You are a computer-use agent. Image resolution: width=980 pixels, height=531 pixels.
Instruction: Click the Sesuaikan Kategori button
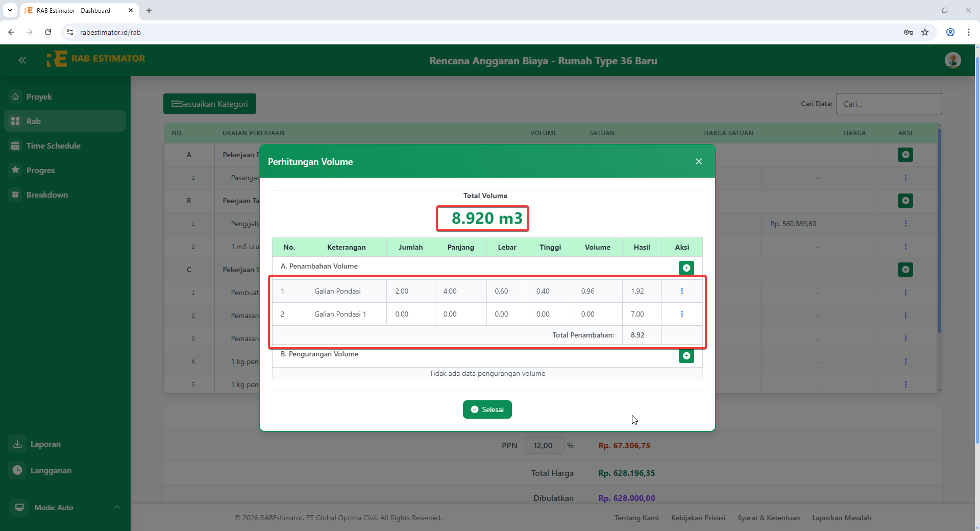(210, 104)
